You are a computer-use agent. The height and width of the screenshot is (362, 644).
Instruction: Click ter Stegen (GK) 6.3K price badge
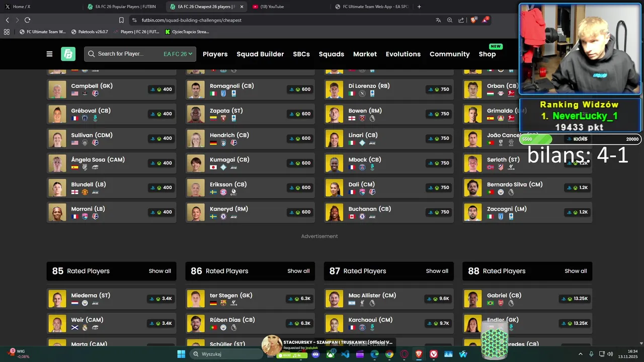click(x=299, y=299)
